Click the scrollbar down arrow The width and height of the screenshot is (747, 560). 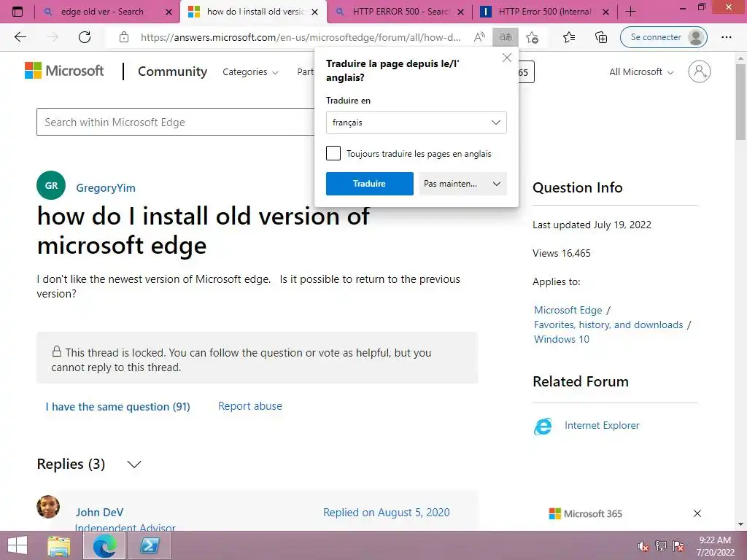741,524
